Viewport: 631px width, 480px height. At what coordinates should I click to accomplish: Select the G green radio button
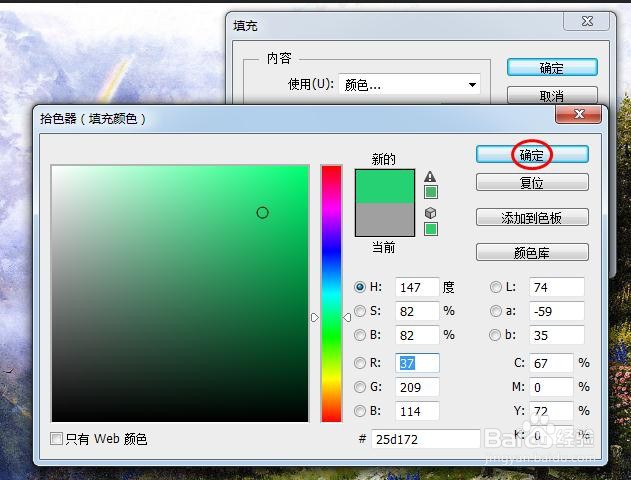(x=360, y=387)
